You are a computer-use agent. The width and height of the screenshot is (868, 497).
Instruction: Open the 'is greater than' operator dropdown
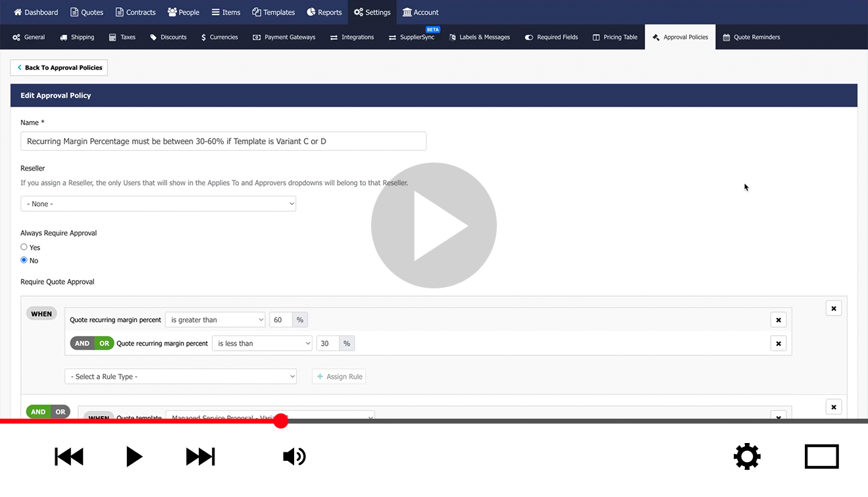215,320
